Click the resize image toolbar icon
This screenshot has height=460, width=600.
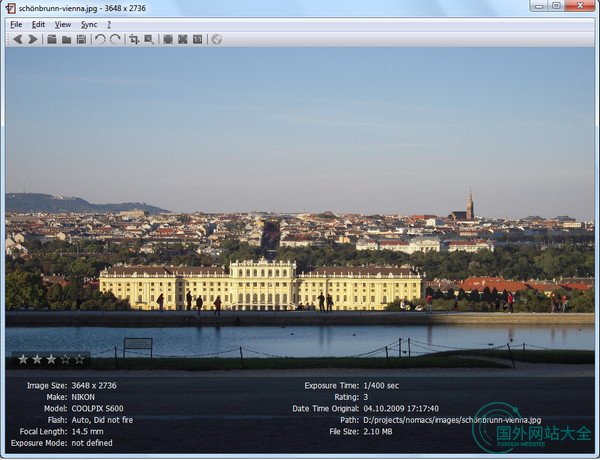click(149, 39)
